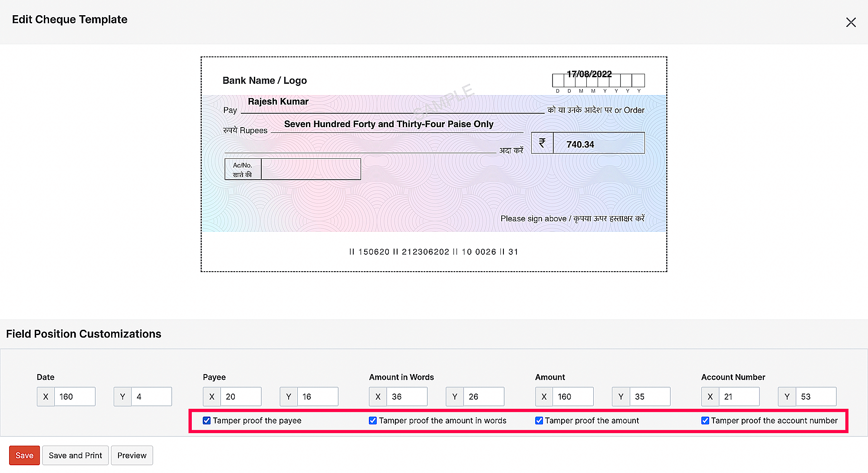Image resolution: width=868 pixels, height=473 pixels.
Task: Click the rupee symbol on cheque
Action: (x=542, y=143)
